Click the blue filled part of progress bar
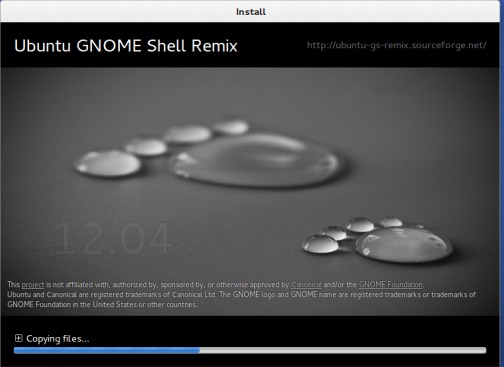The height and width of the screenshot is (367, 504). coord(107,350)
